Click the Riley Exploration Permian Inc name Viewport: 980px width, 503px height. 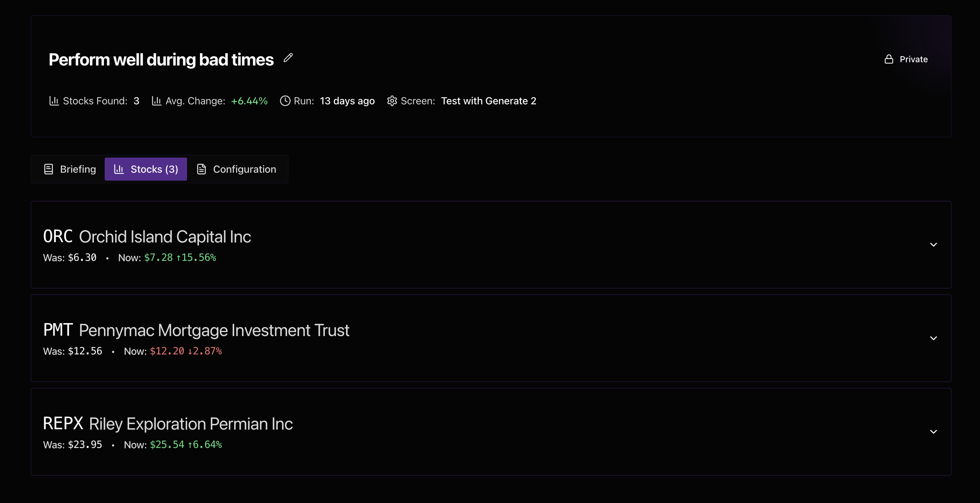point(191,424)
